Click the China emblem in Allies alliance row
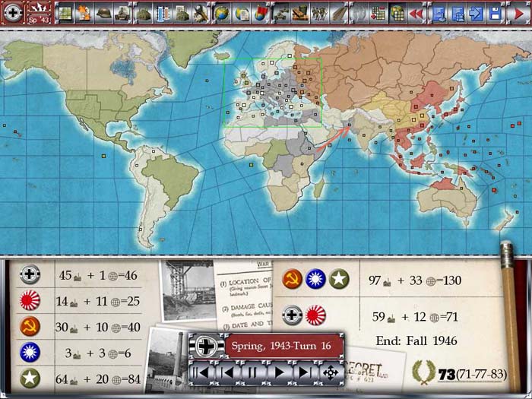 [315, 279]
